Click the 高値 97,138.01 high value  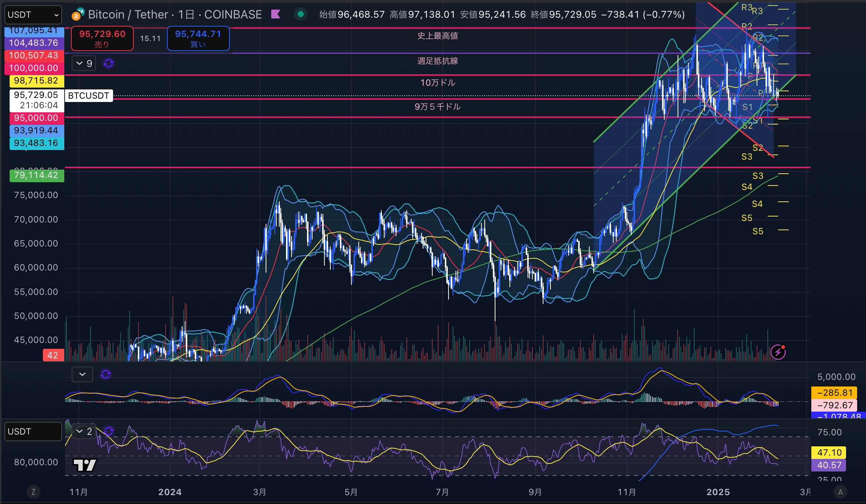pos(422,14)
